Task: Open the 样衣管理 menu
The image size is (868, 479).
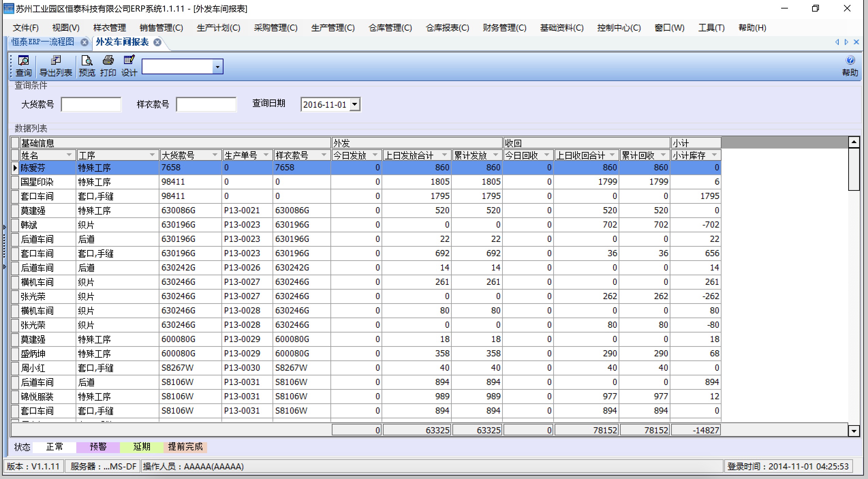Action: click(x=110, y=28)
